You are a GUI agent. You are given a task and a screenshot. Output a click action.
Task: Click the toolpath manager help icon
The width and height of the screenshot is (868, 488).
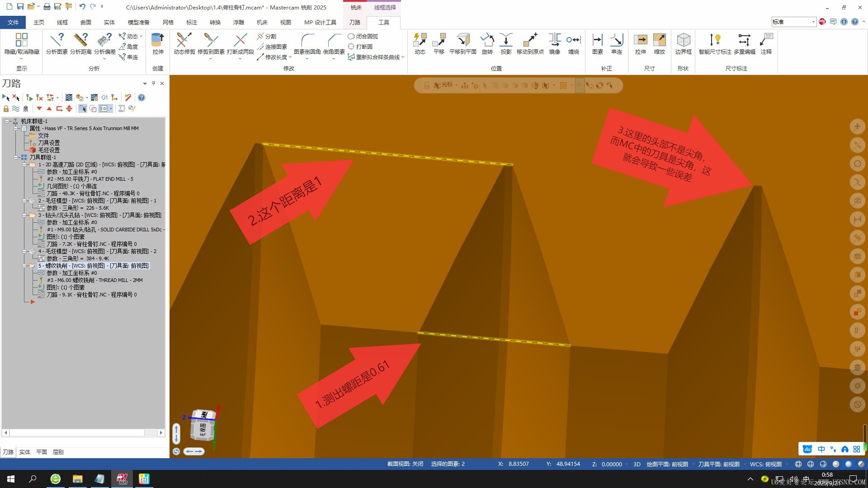point(142,98)
